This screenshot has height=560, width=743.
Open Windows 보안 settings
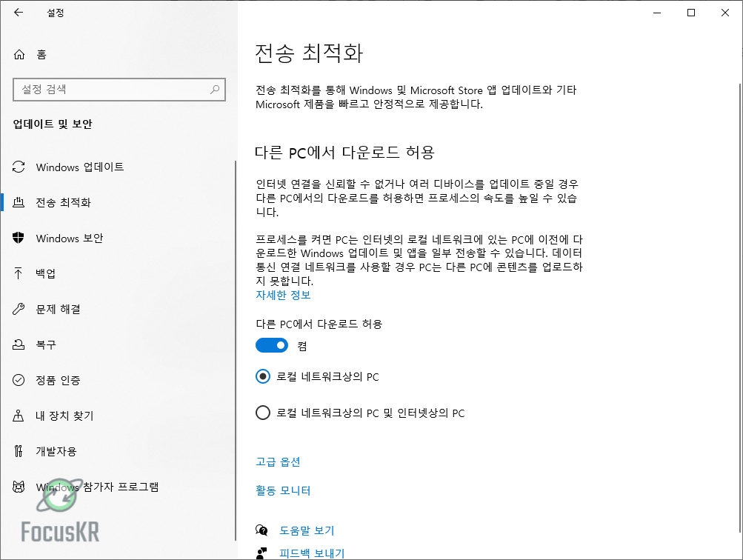click(70, 238)
